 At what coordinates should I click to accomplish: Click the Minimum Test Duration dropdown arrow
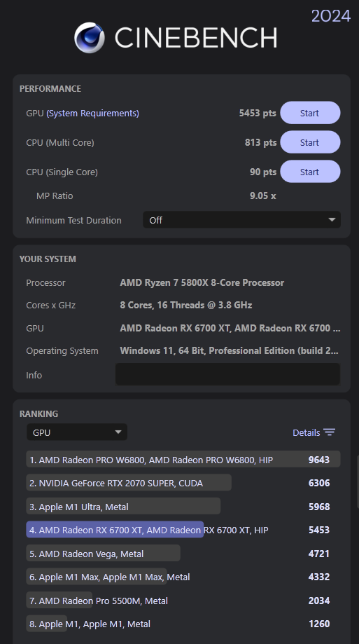pos(332,220)
